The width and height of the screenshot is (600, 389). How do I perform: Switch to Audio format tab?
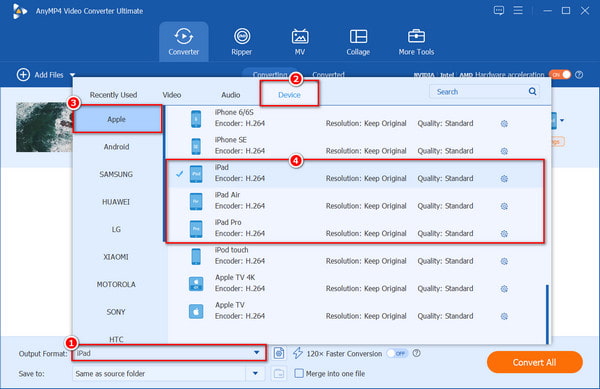[231, 95]
